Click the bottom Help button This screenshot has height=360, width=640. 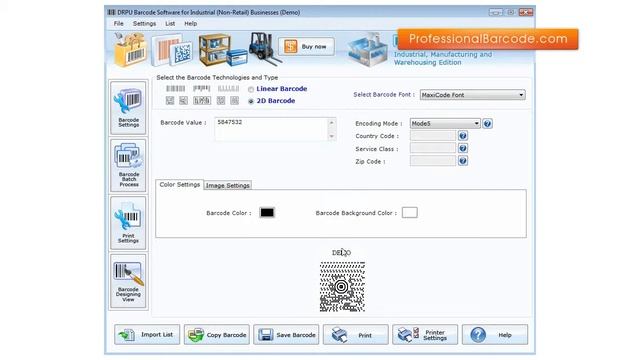pyautogui.click(x=495, y=335)
